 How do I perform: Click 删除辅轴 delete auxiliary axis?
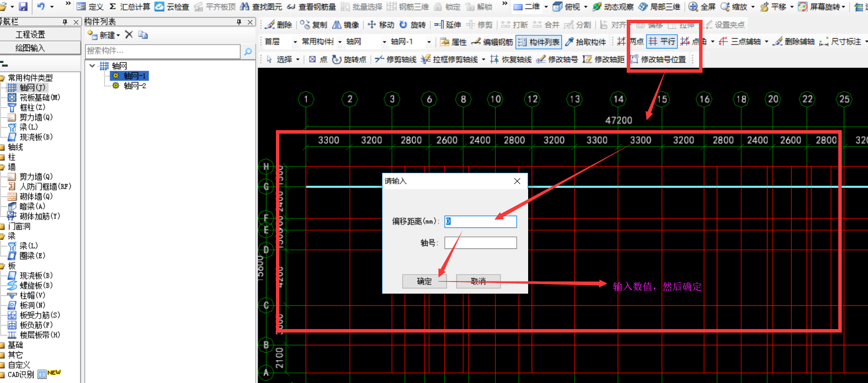[794, 42]
